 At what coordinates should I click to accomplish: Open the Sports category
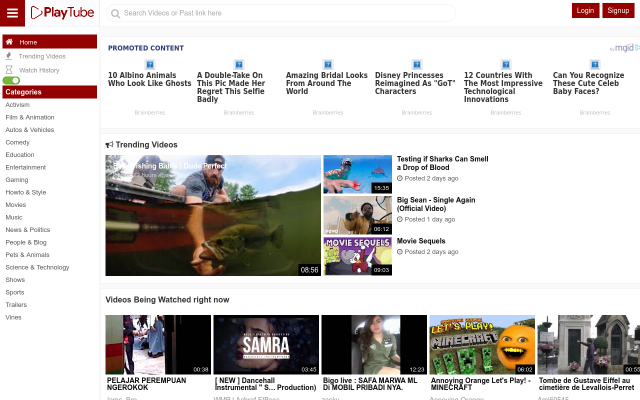15,292
